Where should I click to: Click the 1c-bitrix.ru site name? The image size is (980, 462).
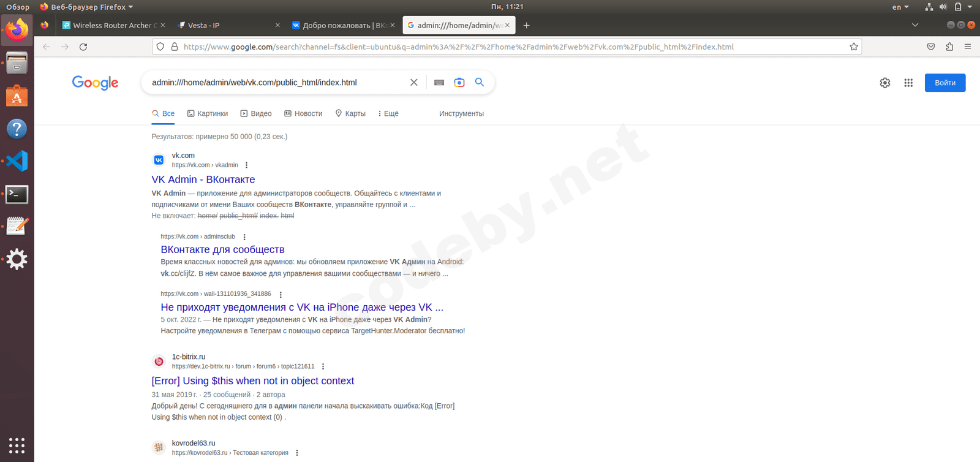coord(189,357)
